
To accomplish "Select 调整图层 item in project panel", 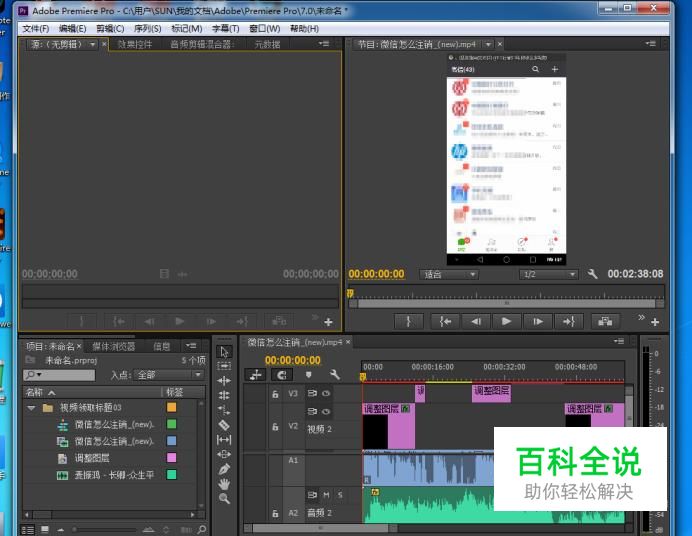I will pos(91,458).
